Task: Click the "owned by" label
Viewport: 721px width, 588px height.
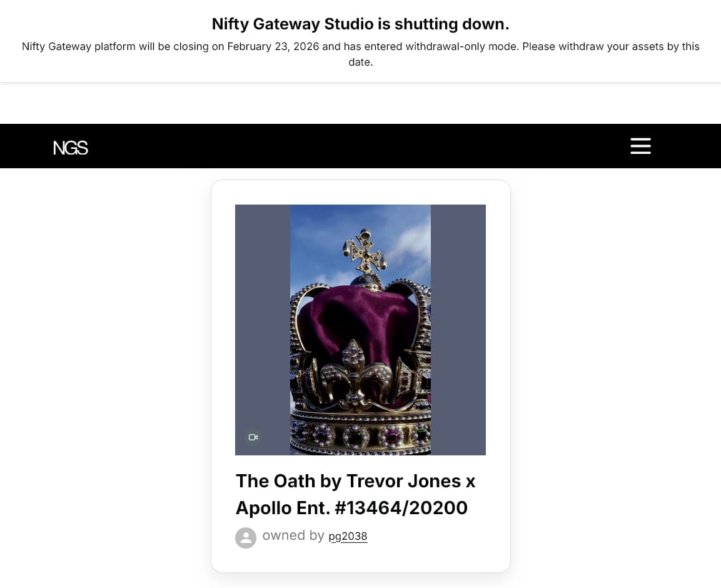Action: point(293,535)
